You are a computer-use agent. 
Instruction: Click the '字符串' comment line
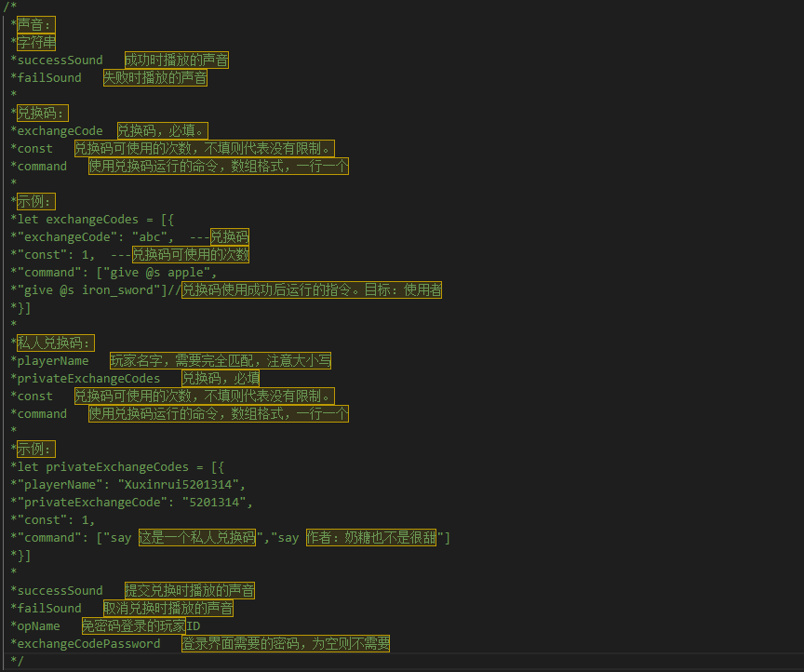(36, 43)
